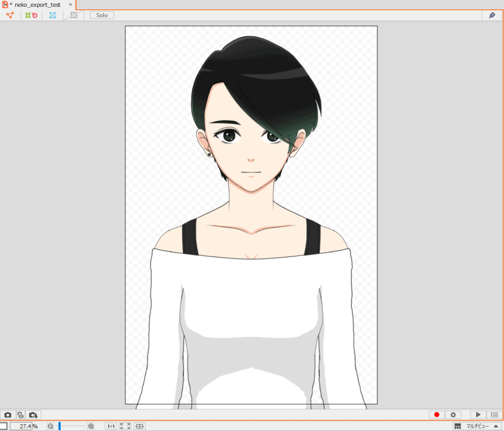Take a snapshot with the camera icon

coord(8,415)
